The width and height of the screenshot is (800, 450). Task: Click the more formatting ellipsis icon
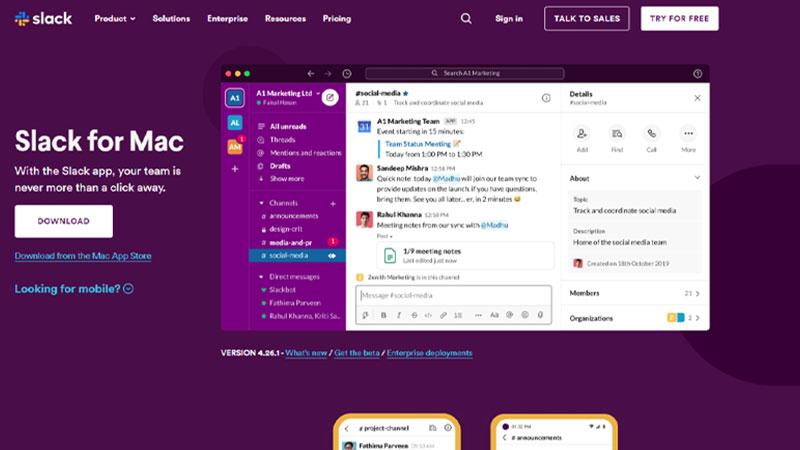point(478,315)
